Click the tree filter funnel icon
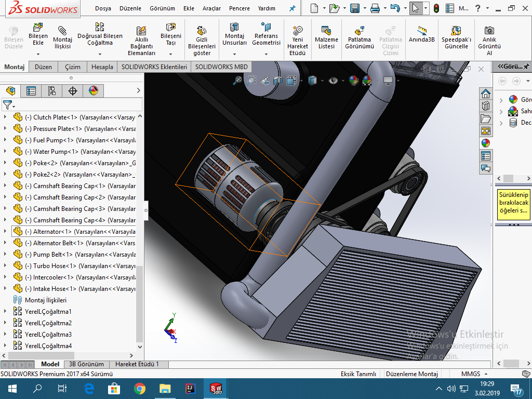The width and height of the screenshot is (532, 399). pyautogui.click(x=7, y=105)
